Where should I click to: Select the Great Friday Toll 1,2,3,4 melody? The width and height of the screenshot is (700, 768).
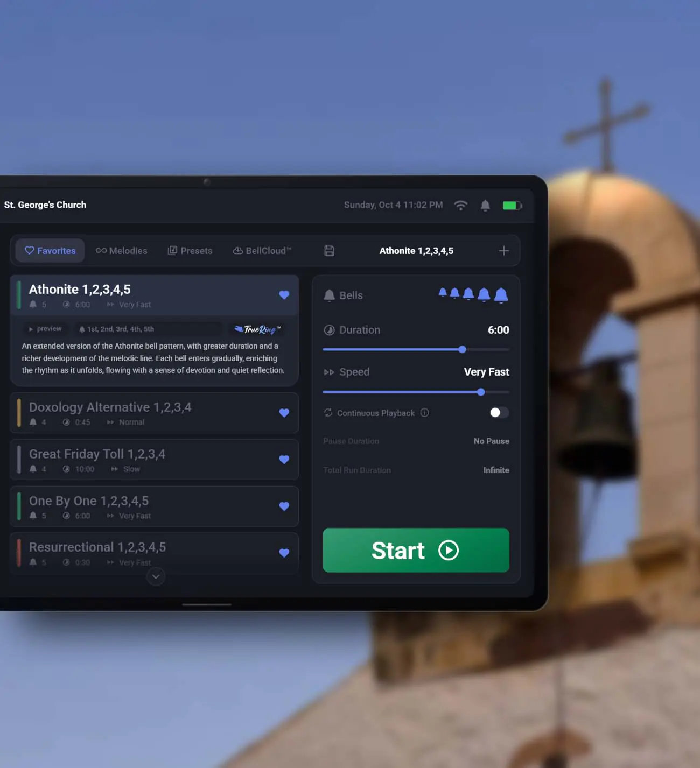(x=155, y=460)
